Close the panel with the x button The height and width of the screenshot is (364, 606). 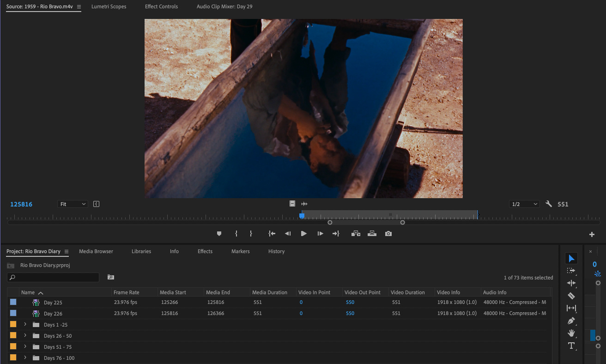pyautogui.click(x=590, y=252)
